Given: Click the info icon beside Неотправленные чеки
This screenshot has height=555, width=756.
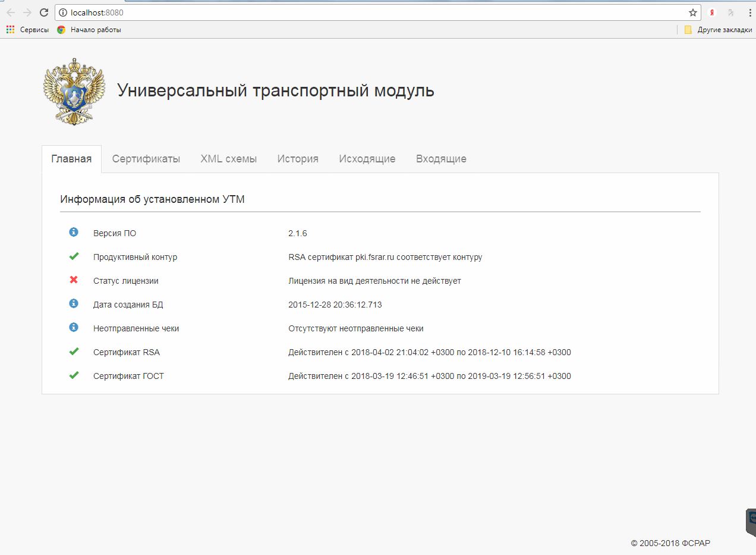Looking at the screenshot, I should [x=74, y=327].
